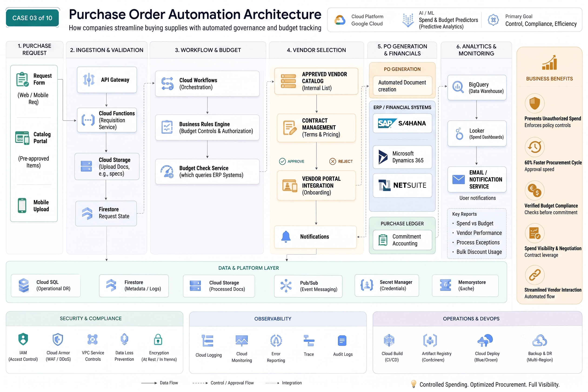
Task: Click the 'Control / Approval Flow' legend label
Action: (x=232, y=383)
